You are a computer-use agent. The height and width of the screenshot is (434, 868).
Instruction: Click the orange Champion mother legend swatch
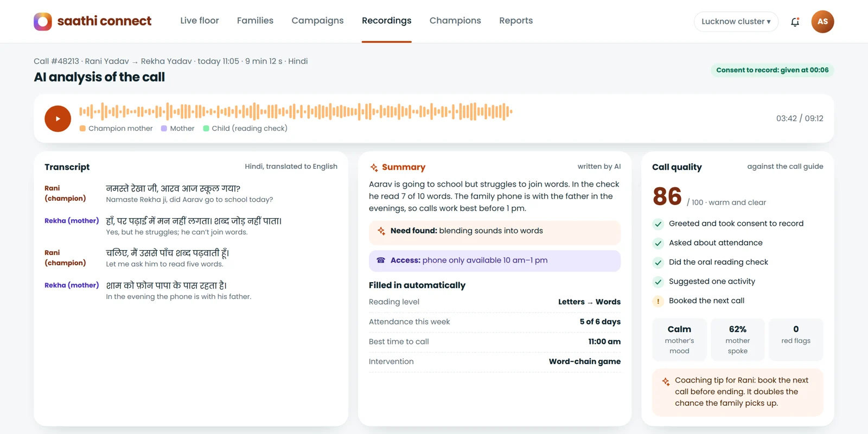click(82, 129)
